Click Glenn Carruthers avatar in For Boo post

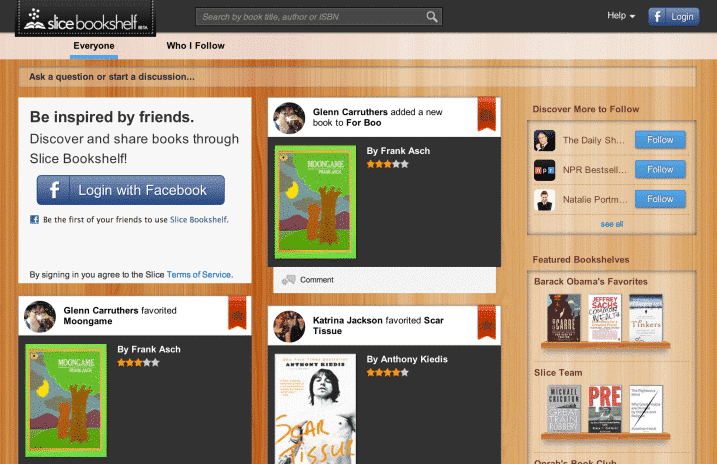(x=289, y=118)
